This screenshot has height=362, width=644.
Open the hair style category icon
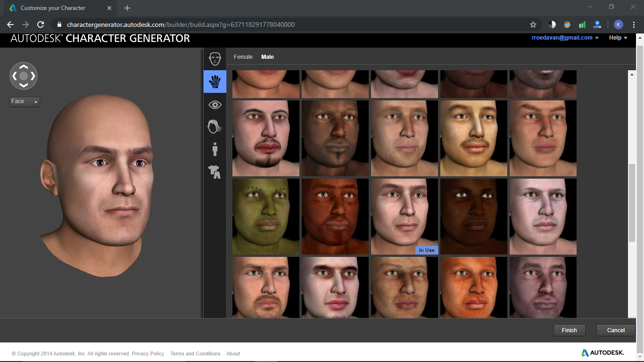click(x=215, y=127)
